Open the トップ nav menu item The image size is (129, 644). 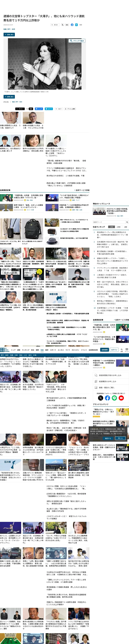pyautogui.click(x=13, y=350)
